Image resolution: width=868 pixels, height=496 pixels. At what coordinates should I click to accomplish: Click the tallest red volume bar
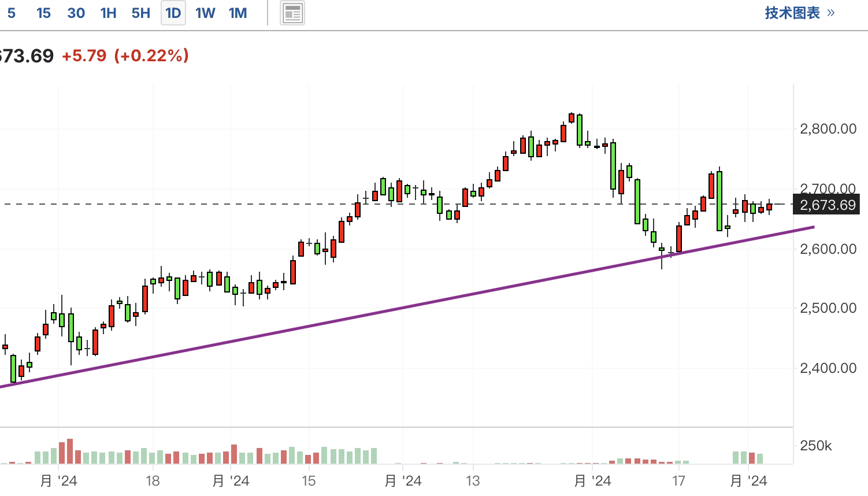click(70, 451)
